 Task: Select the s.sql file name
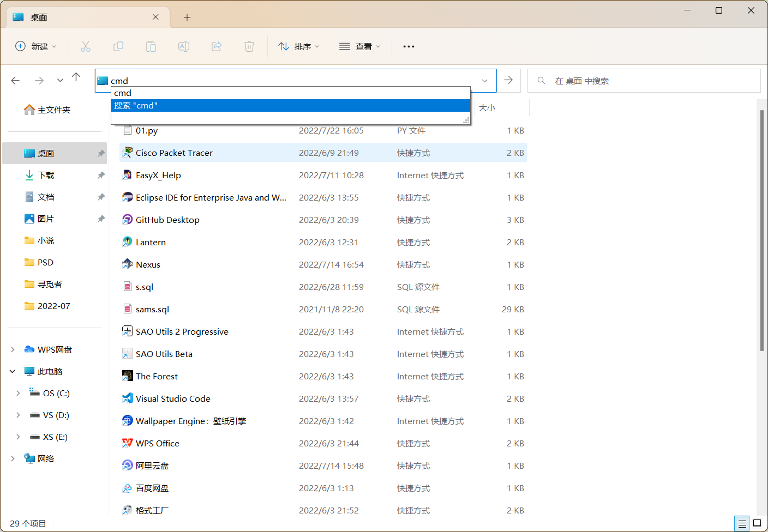[x=145, y=287]
